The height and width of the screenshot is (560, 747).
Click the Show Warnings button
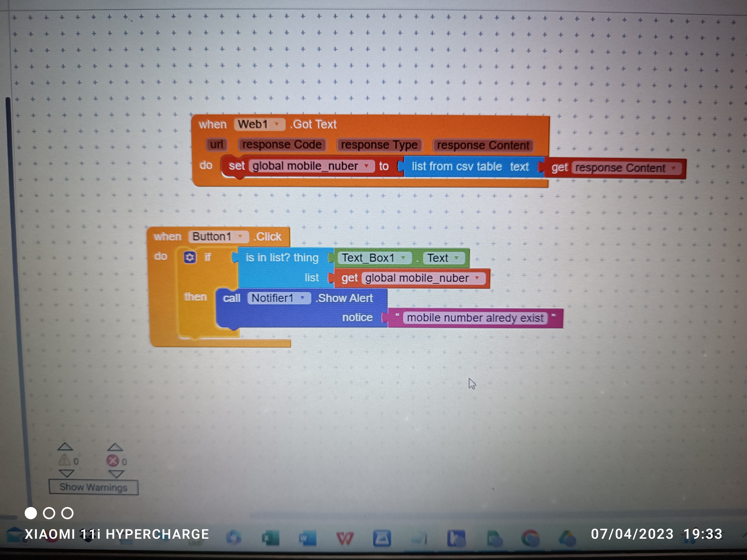point(94,487)
